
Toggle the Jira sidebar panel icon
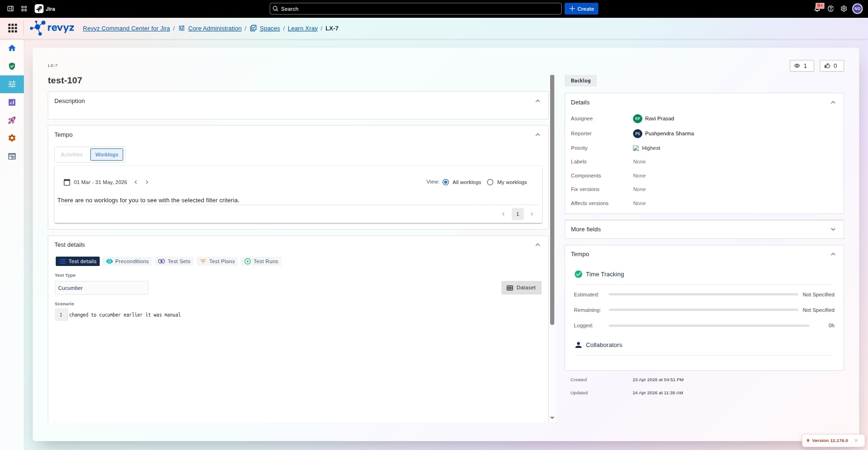pyautogui.click(x=10, y=8)
